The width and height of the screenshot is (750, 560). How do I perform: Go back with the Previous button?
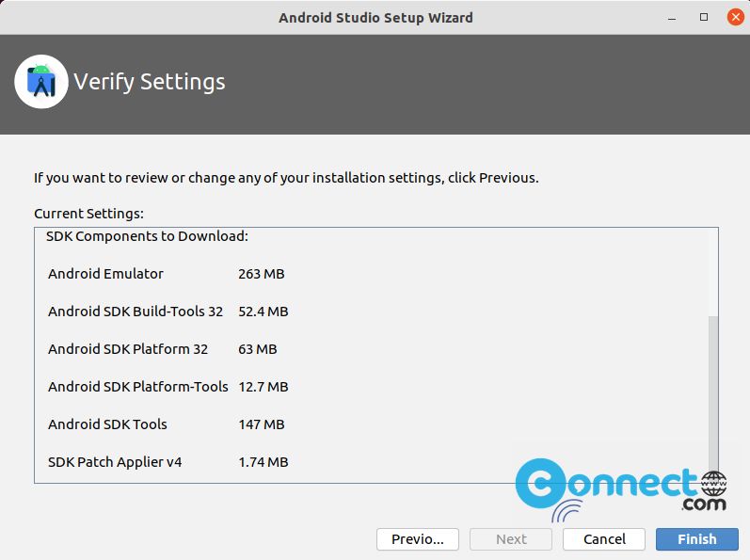pos(418,539)
